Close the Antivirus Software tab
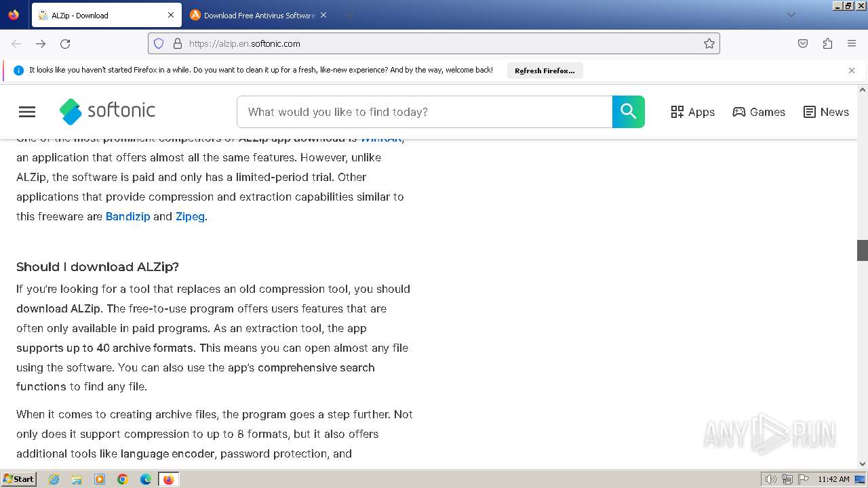 click(x=323, y=15)
